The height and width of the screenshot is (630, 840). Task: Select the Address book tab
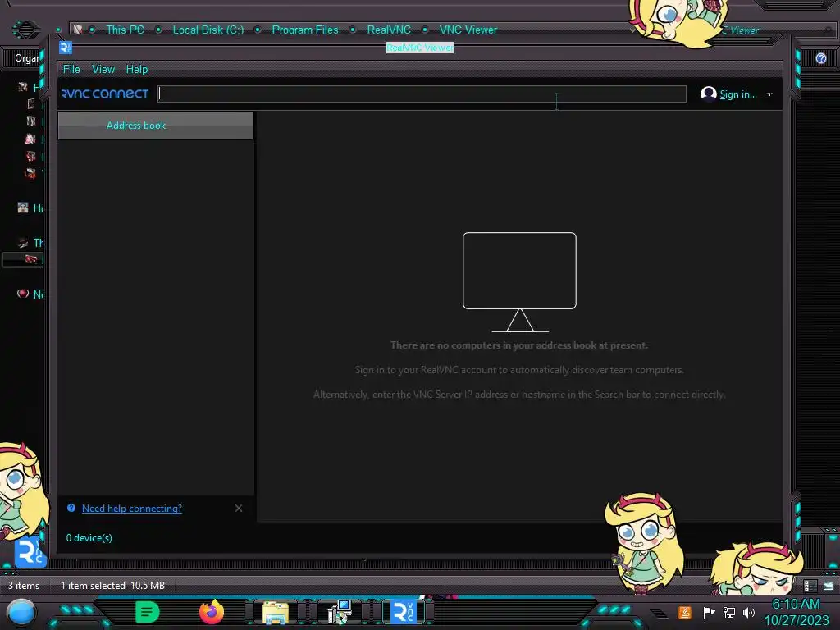tap(155, 126)
